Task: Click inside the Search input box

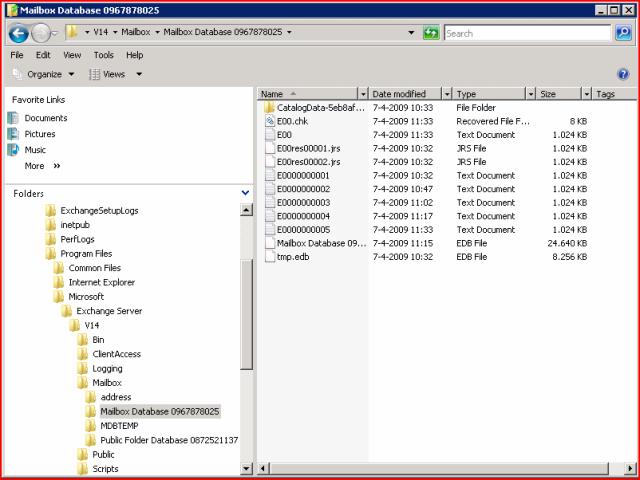Action: 527,33
